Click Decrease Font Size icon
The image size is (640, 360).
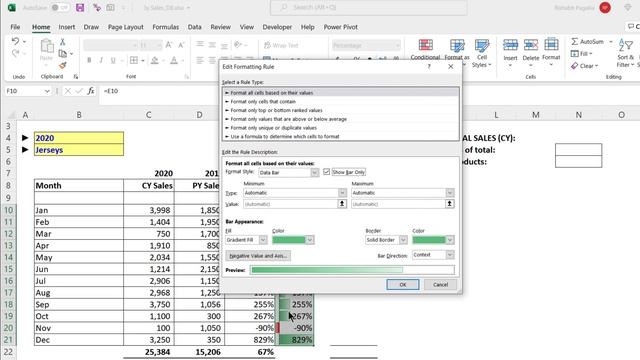point(181,45)
